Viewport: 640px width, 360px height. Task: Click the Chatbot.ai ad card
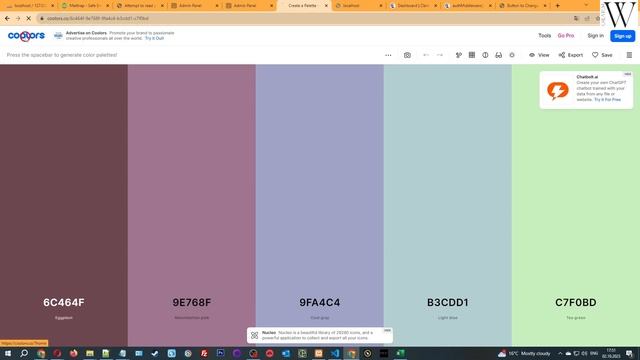point(586,90)
